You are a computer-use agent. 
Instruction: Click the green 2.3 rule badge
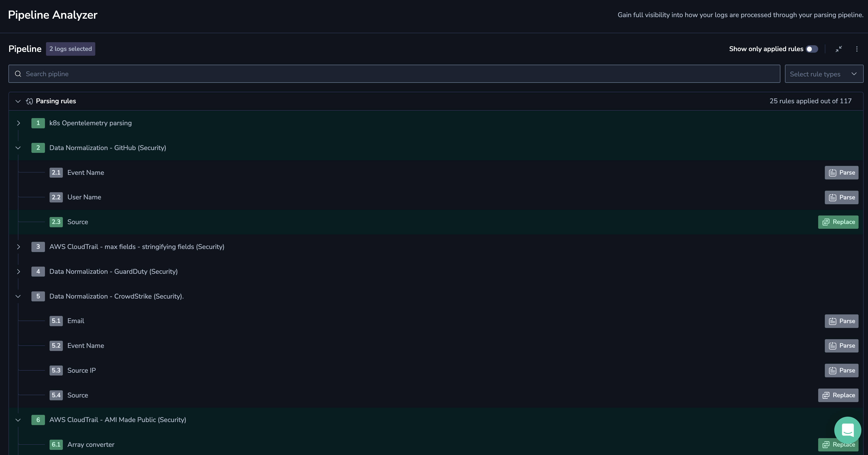[56, 222]
